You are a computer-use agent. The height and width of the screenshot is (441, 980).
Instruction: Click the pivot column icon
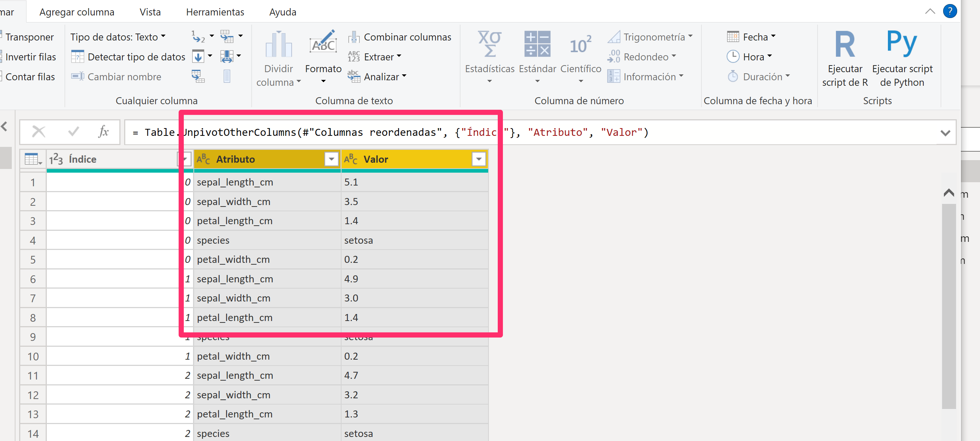[x=198, y=77]
